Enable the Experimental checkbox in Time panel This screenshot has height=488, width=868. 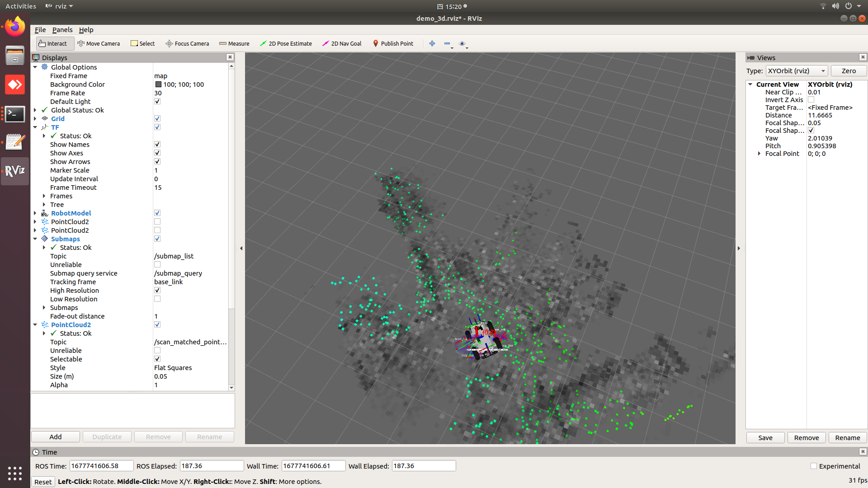[813, 465]
